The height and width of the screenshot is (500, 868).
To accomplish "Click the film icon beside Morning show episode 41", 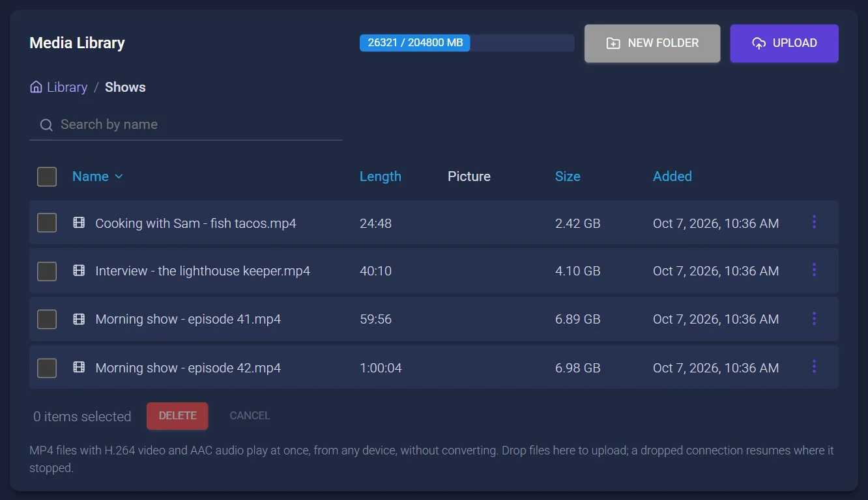I will (x=79, y=319).
